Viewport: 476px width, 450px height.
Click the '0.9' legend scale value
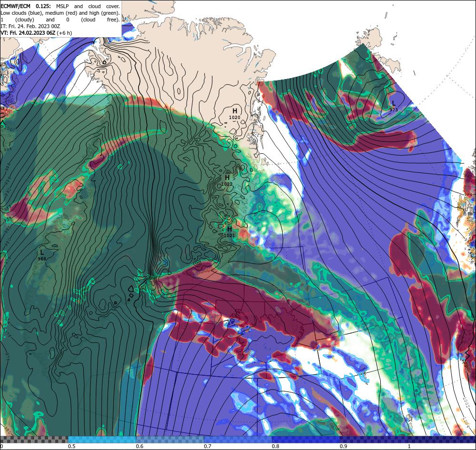coord(344,446)
